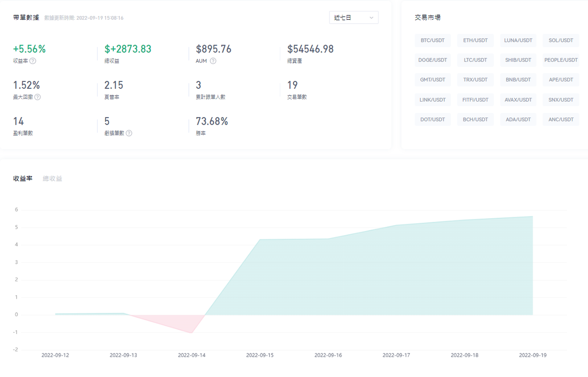
Task: Open the help tooltip icon for 最大回撤
Action: point(38,97)
